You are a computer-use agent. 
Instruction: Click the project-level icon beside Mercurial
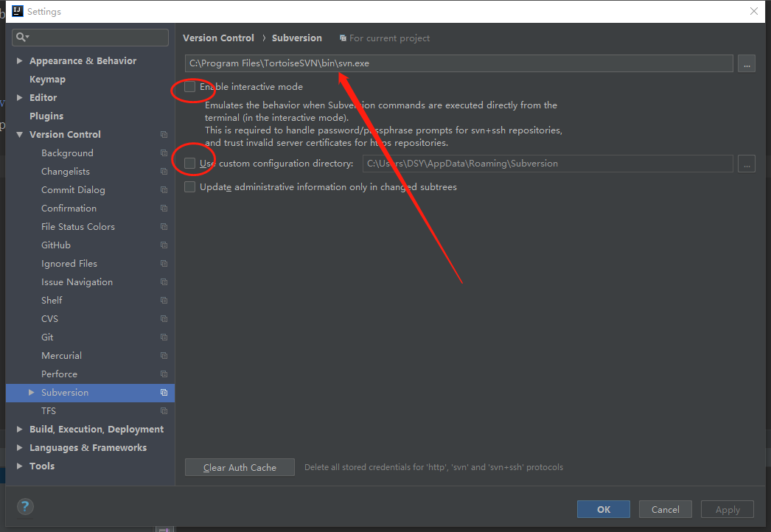[164, 356]
